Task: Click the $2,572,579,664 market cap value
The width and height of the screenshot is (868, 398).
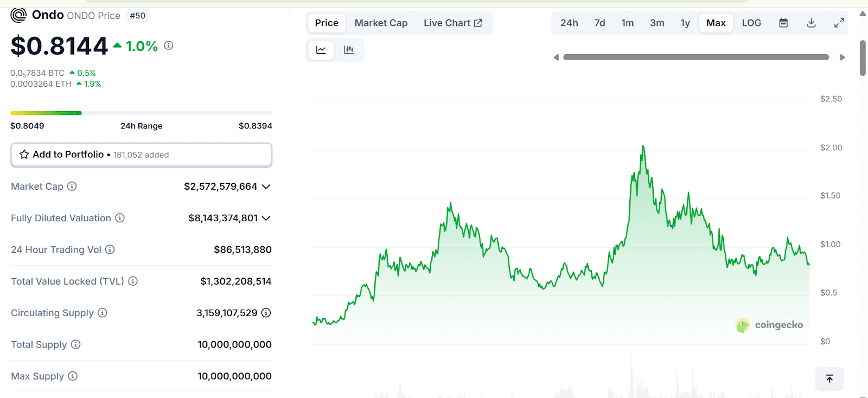Action: tap(220, 187)
